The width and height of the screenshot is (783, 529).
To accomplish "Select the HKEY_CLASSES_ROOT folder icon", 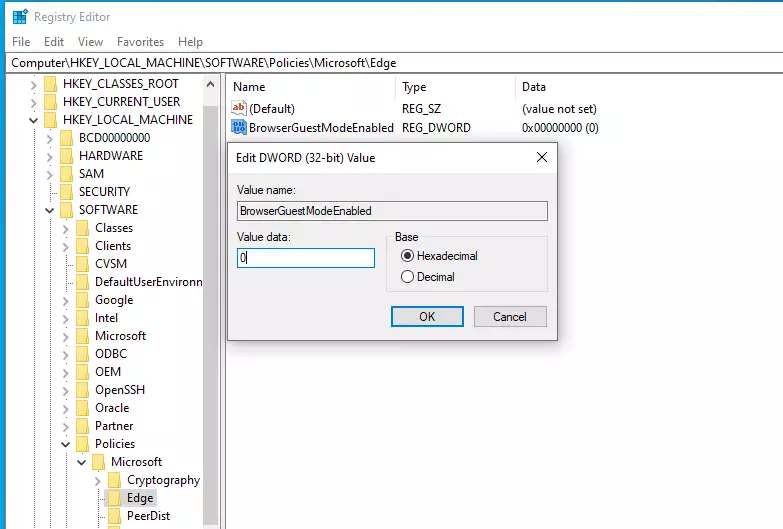I will tap(50, 84).
